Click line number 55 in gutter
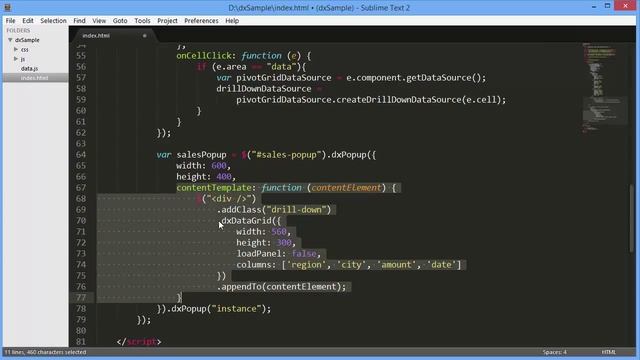The width and height of the screenshot is (640, 360). 81,56
